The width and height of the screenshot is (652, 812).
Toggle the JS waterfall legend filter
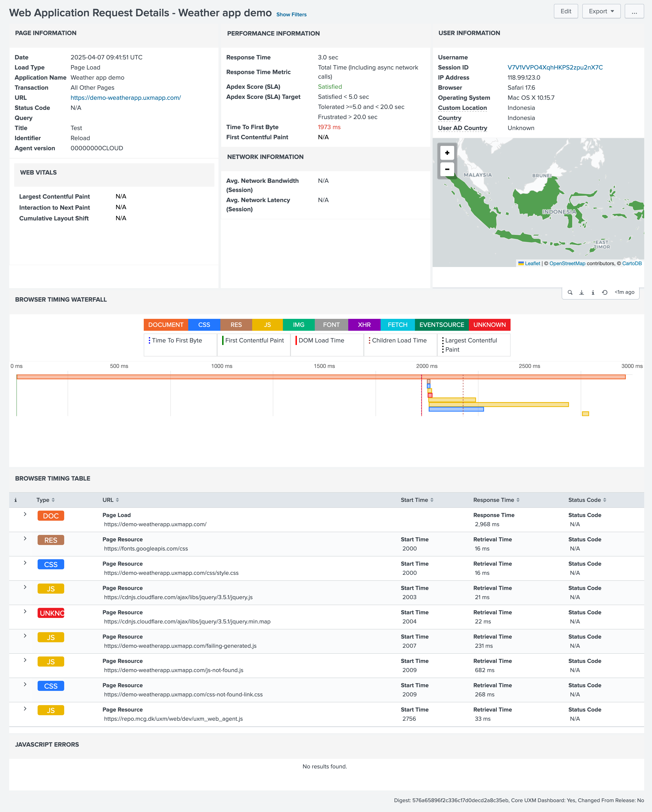[x=267, y=325]
